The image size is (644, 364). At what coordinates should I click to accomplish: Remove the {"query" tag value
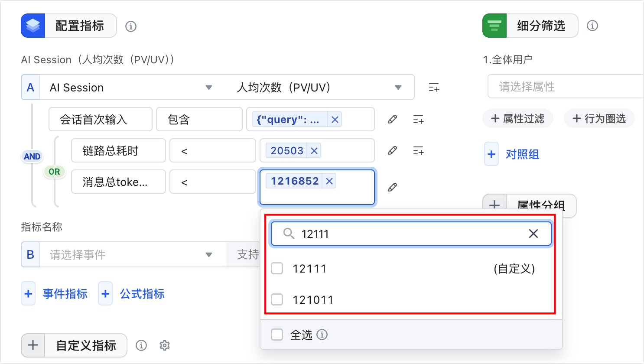coord(335,120)
